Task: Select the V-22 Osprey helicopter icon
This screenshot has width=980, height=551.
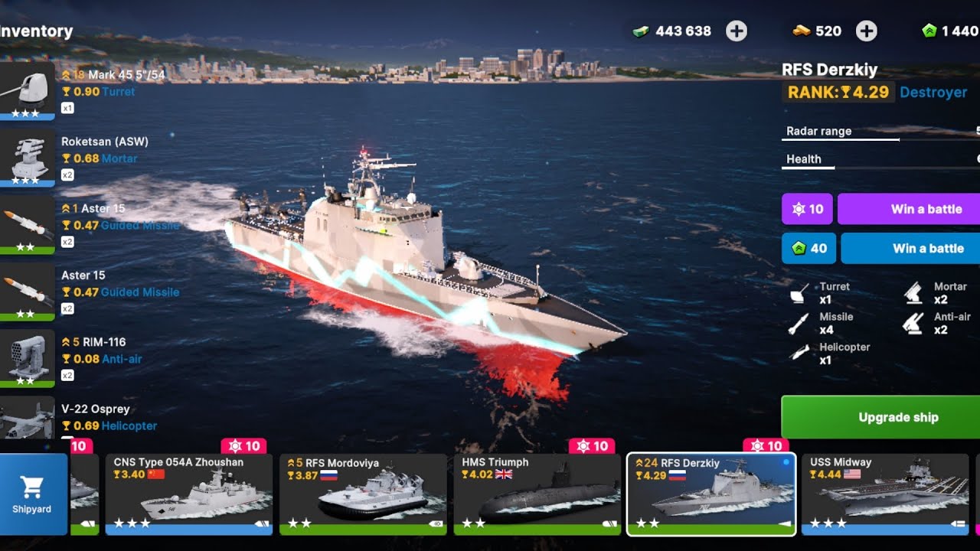Action: click(27, 418)
